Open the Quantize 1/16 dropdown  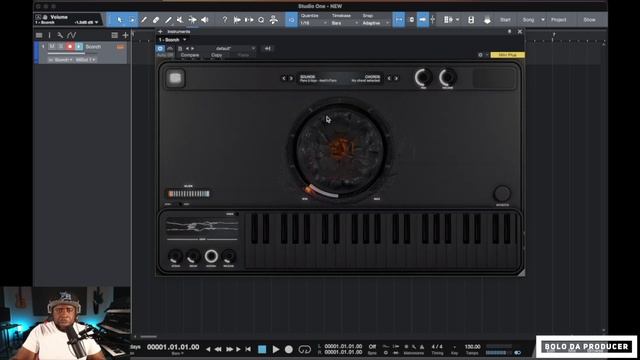(313, 23)
